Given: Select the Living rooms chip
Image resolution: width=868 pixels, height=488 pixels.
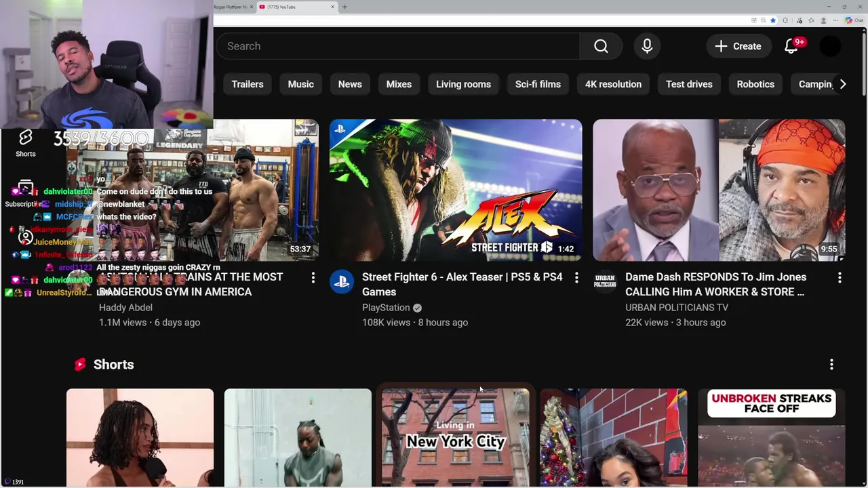Looking at the screenshot, I should pos(463,84).
